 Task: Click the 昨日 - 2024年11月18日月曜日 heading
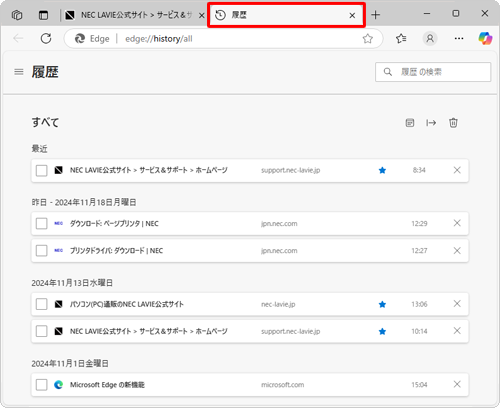click(84, 202)
